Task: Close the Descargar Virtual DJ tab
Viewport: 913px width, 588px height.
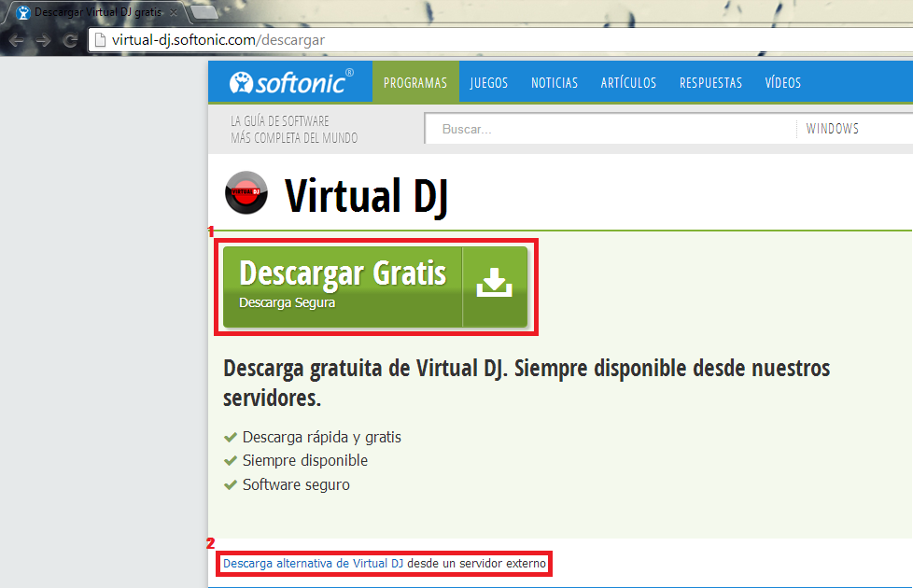Action: (173, 12)
